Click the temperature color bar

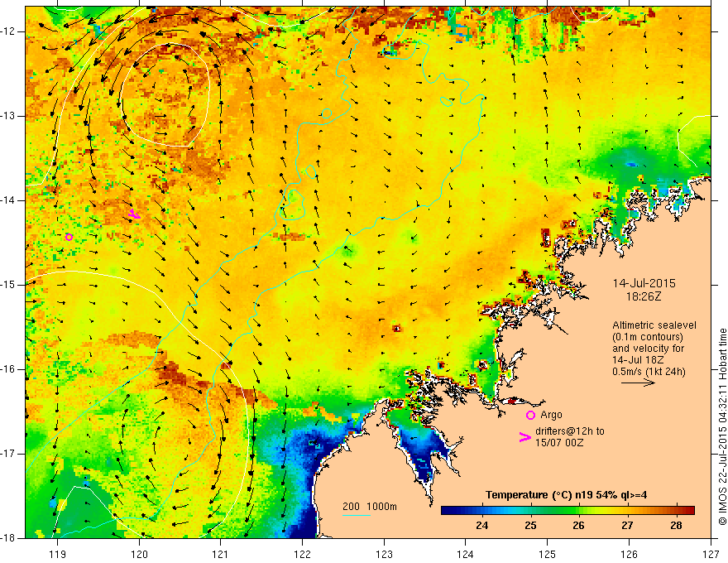568,510
